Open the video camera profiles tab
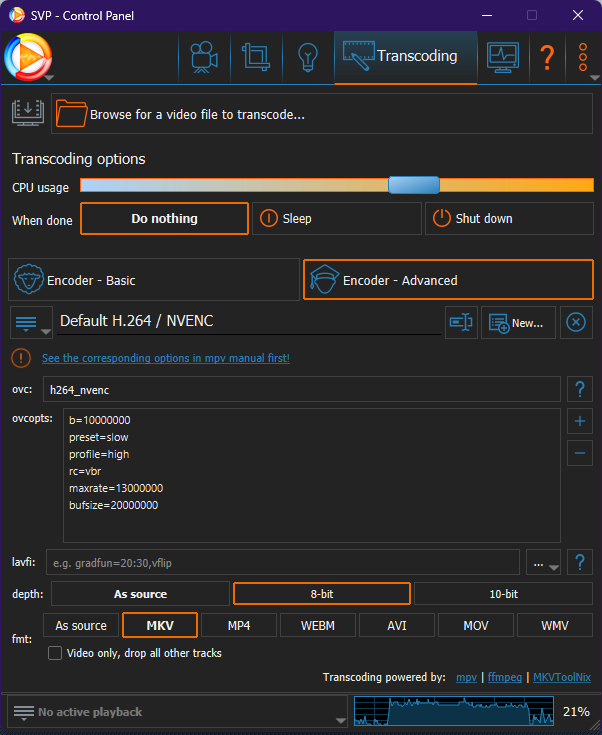 click(x=204, y=57)
